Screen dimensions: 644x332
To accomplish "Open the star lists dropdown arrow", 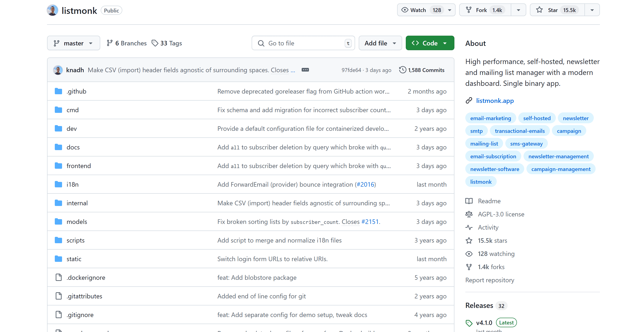I will click(592, 10).
